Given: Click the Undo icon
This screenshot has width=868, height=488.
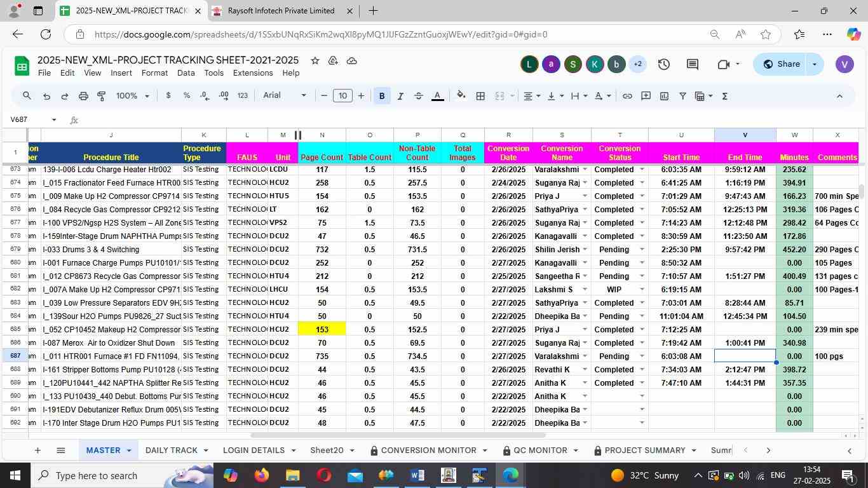Looking at the screenshot, I should pos(46,96).
